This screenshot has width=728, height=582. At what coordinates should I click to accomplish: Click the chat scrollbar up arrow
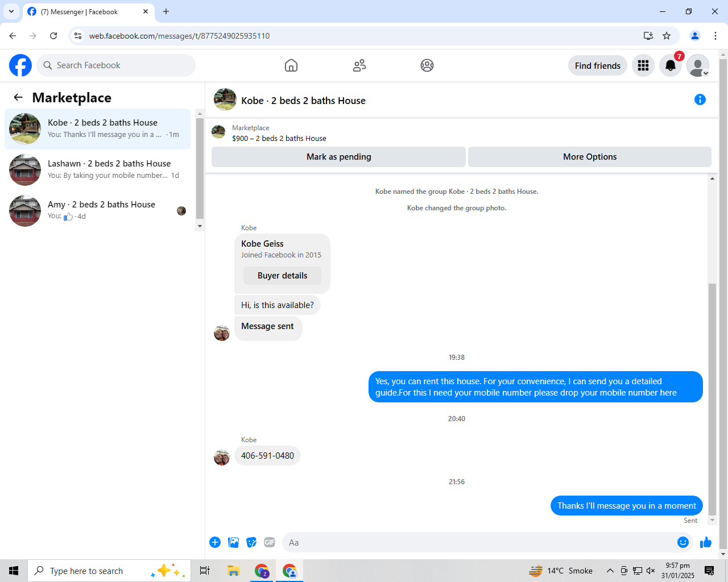tap(712, 178)
